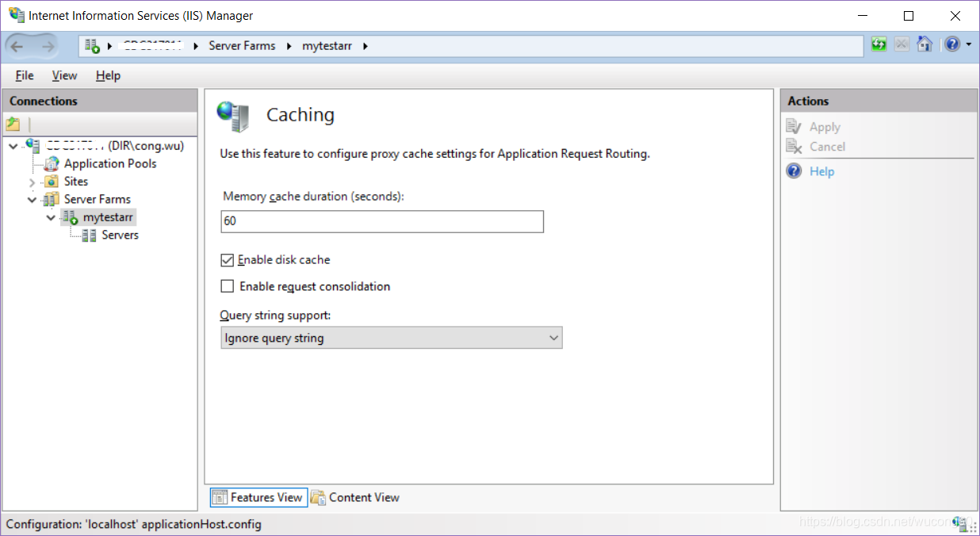Collapse the Server Farms node
This screenshot has height=536, width=980.
[33, 200]
